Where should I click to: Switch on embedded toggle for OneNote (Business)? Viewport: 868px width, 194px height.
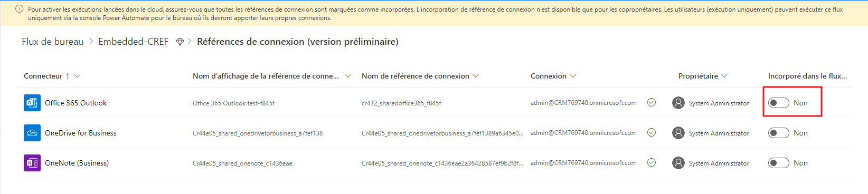click(x=779, y=163)
